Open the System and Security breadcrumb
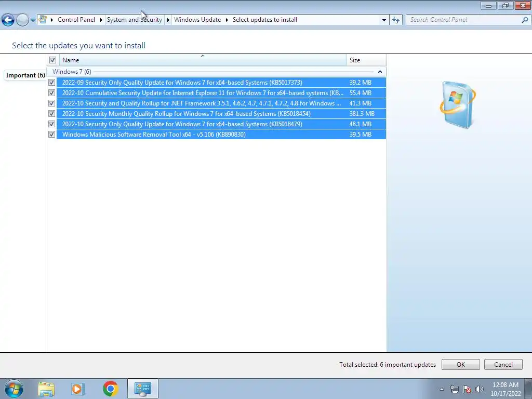 coord(135,20)
